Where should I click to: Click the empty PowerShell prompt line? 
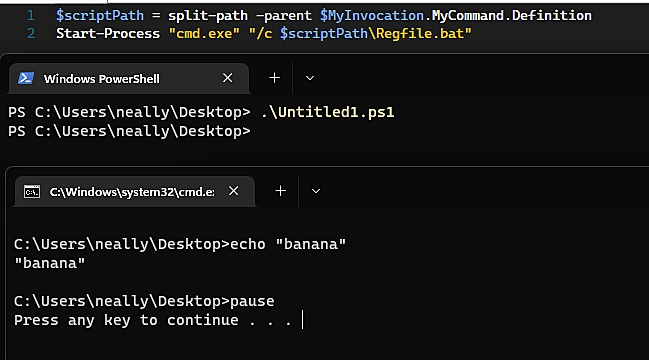[130, 131]
